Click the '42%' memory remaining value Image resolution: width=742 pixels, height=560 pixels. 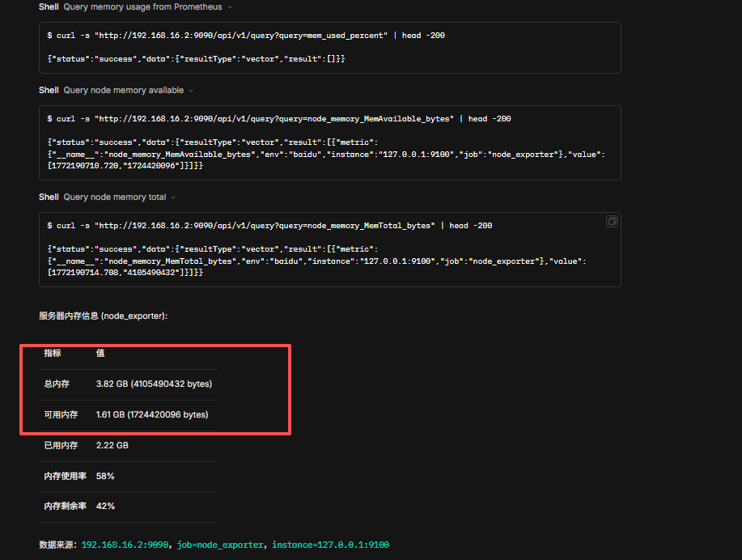click(105, 506)
